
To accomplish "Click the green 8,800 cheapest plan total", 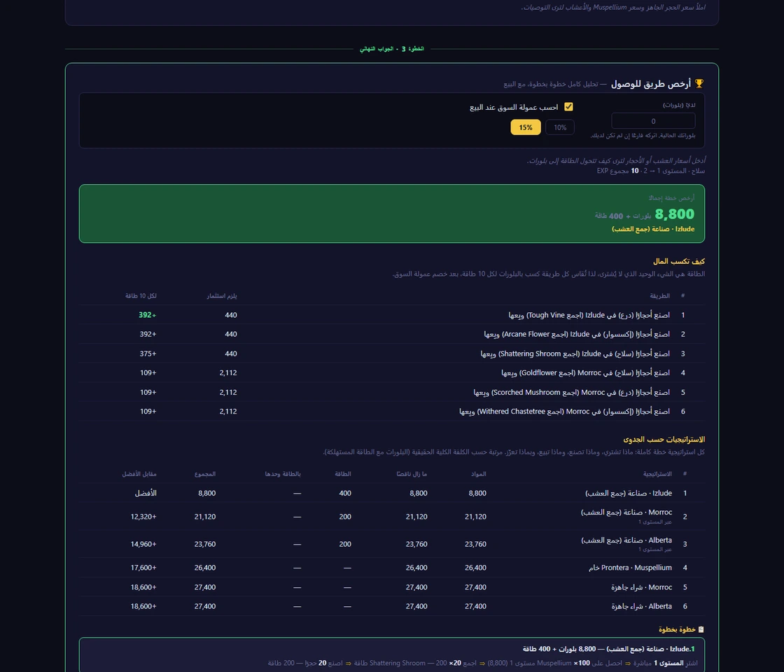I will 675,214.
